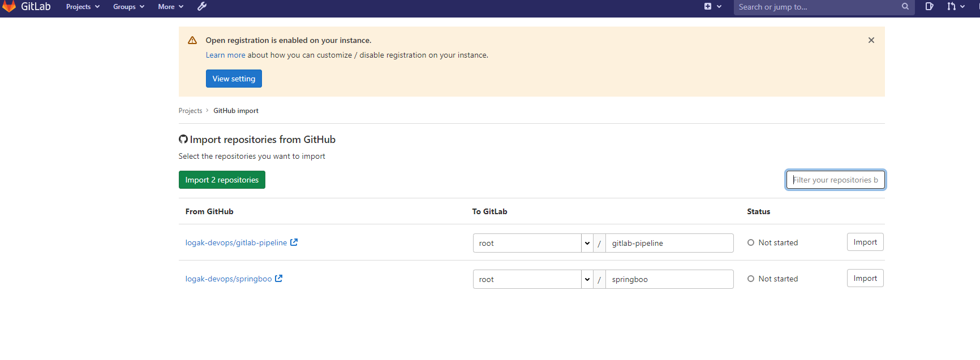
Task: Open the merge requests icon menu
Action: pos(956,7)
